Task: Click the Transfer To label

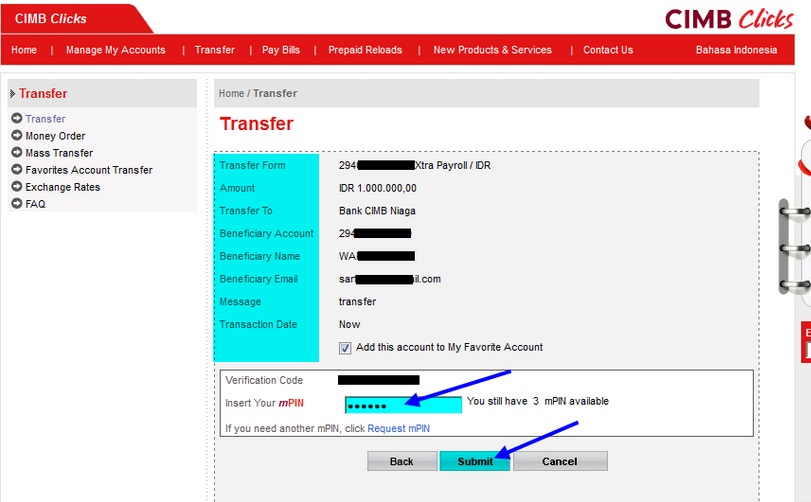Action: point(246,211)
